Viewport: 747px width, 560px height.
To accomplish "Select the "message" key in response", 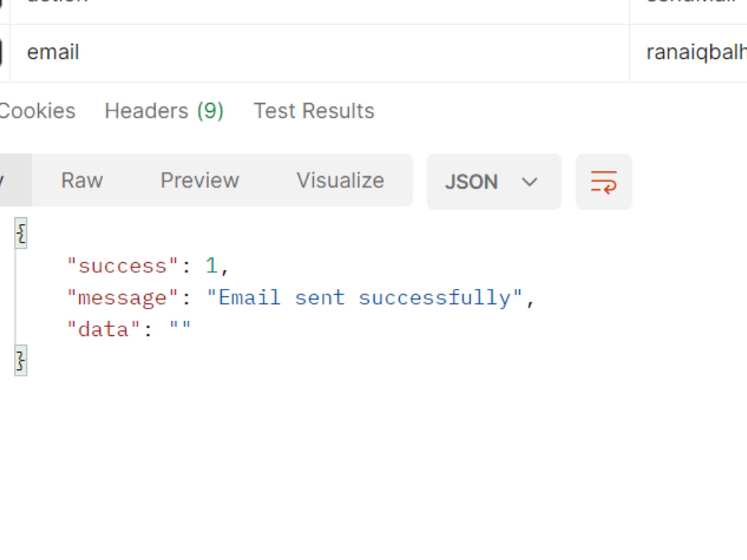I will 123,298.
